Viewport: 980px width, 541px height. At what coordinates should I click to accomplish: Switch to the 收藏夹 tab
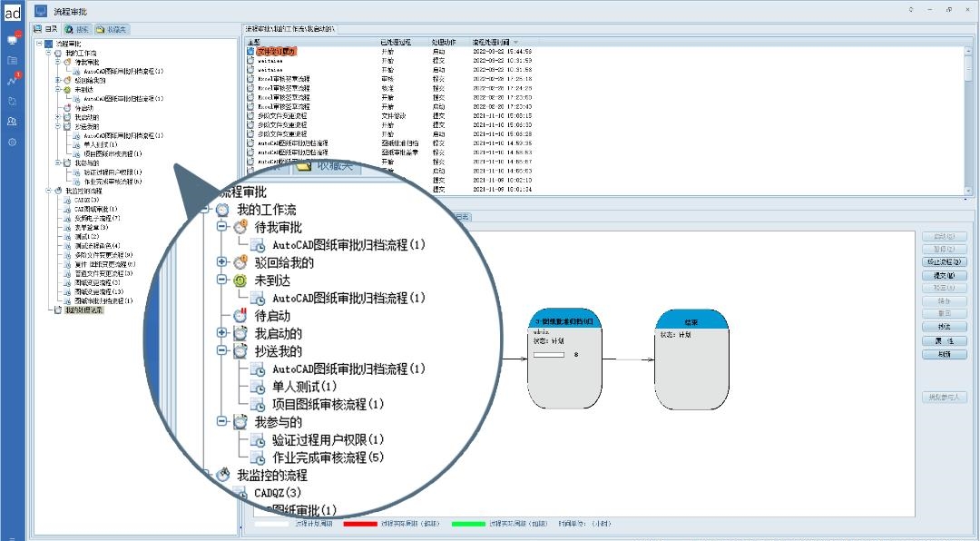(x=112, y=29)
